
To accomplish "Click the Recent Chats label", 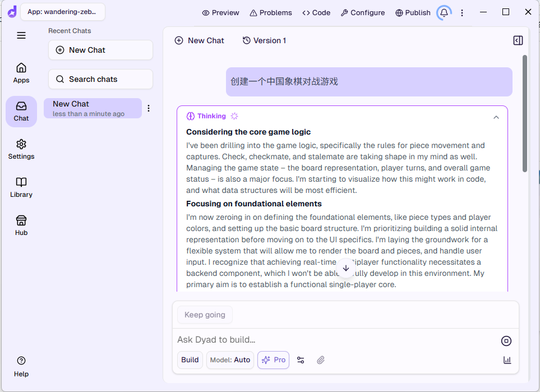I will click(x=70, y=31).
